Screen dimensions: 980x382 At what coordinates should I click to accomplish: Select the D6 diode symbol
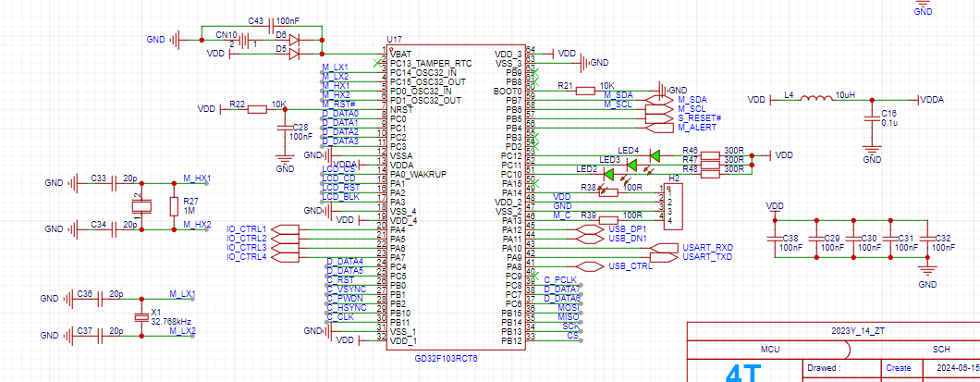pos(296,40)
